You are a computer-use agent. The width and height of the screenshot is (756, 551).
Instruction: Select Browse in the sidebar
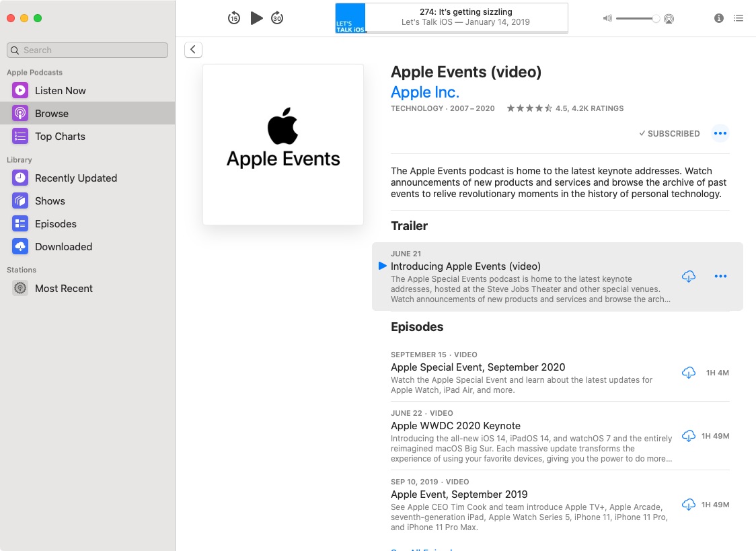(x=87, y=113)
